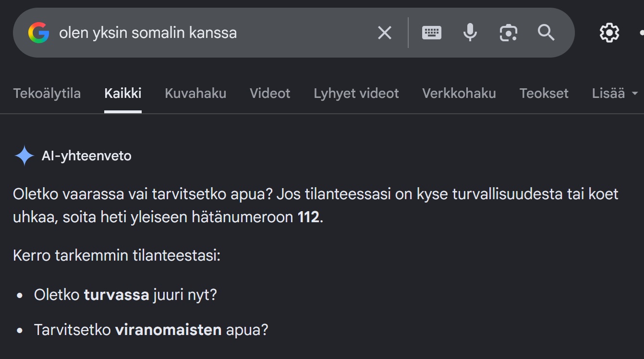Submit search with magnifying glass icon

[x=547, y=33]
